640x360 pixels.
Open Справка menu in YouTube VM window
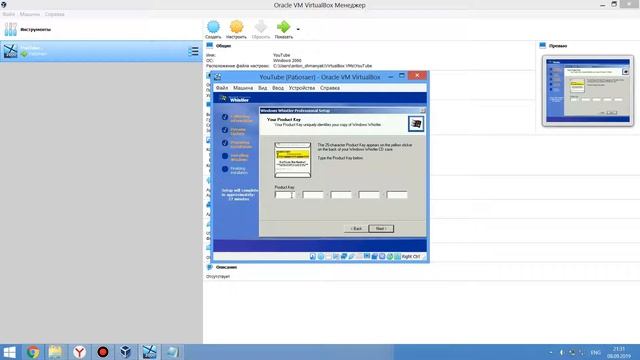click(330, 88)
